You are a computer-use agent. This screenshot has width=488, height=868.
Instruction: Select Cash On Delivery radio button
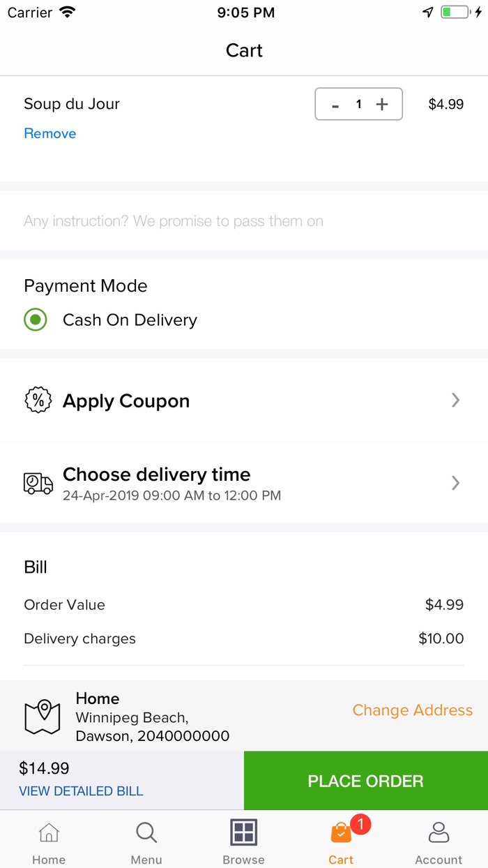click(x=36, y=320)
